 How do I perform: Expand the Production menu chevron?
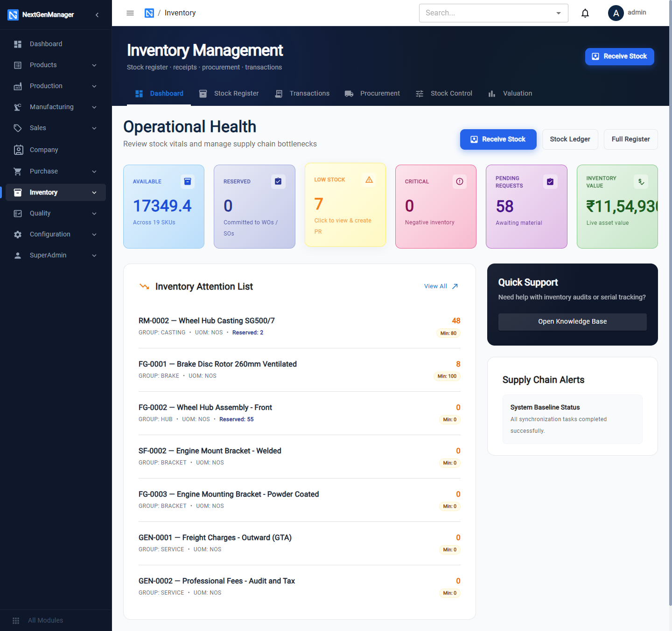pos(94,86)
